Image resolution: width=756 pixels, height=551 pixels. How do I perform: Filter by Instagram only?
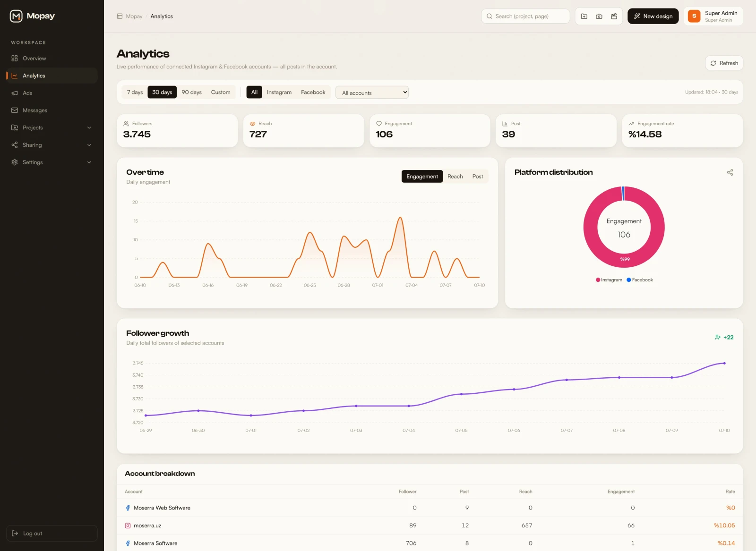click(279, 92)
